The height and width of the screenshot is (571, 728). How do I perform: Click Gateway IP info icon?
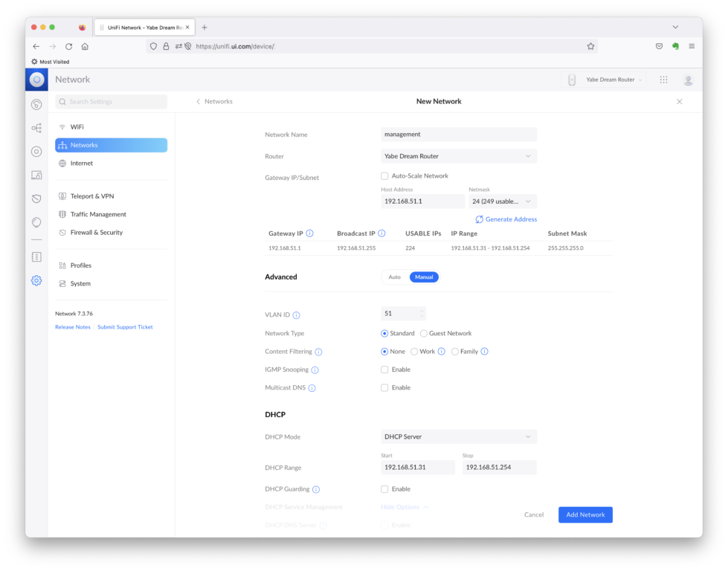click(309, 233)
